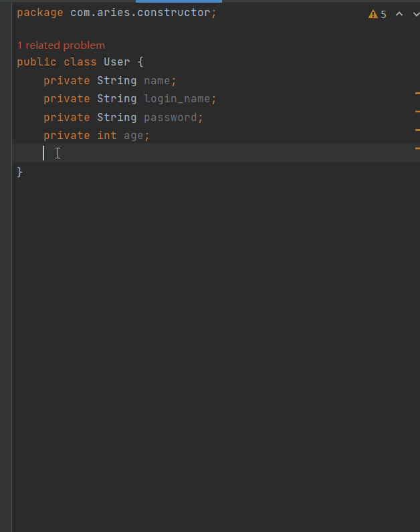
Task: Click warning stripe mark beside 'age' line
Action: [417, 148]
